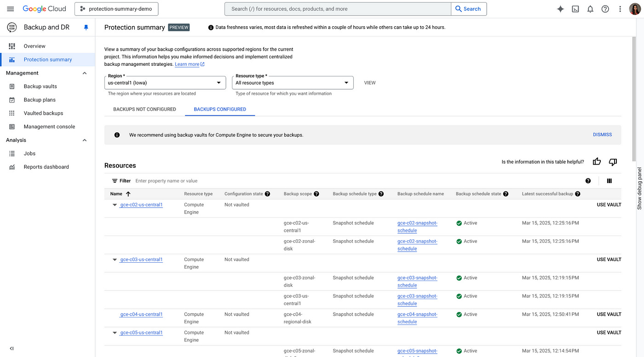This screenshot has height=357, width=644.
Task: Click the Backup and DR product icon
Action: point(12,28)
